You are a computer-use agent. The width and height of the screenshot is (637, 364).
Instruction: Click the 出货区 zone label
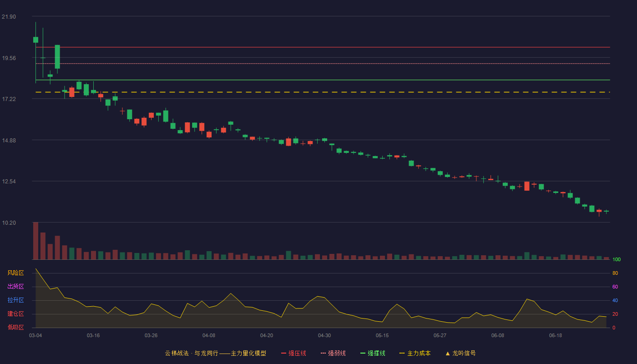(x=15, y=287)
